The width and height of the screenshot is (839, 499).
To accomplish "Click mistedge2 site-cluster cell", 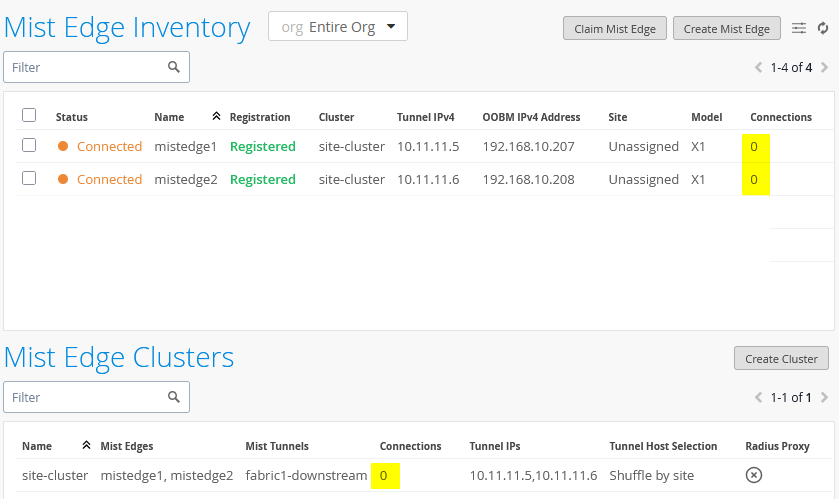I will click(x=352, y=180).
